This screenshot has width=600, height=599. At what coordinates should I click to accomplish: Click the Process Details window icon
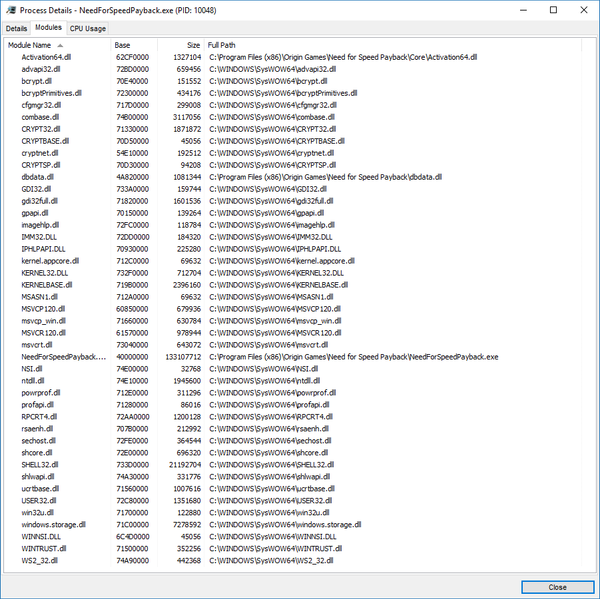click(11, 10)
